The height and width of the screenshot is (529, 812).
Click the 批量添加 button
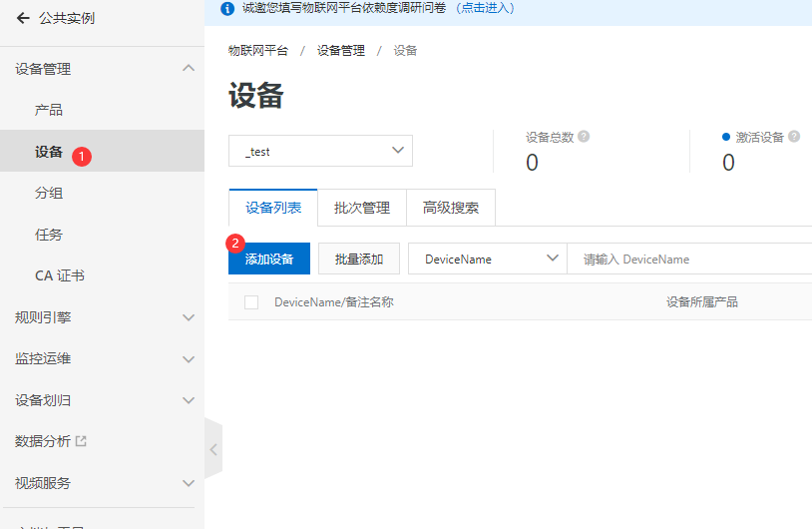point(359,259)
